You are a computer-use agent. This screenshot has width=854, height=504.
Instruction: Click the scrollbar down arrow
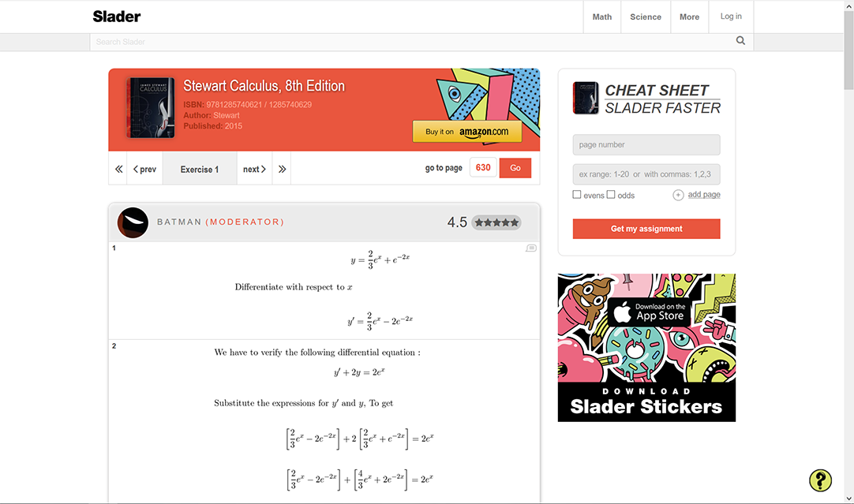[x=848, y=498]
